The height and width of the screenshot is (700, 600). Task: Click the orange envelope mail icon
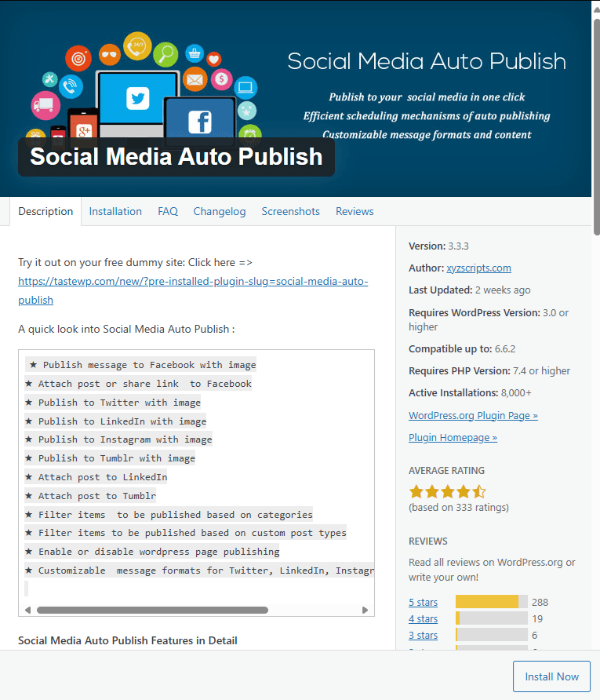195,79
